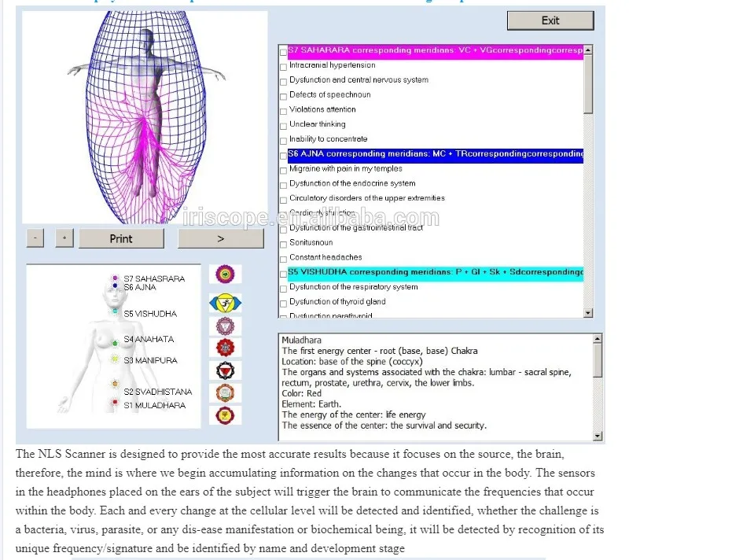754x560 pixels.
Task: Tick Dysfunction of the gastrointestinal tract
Action: (284, 230)
